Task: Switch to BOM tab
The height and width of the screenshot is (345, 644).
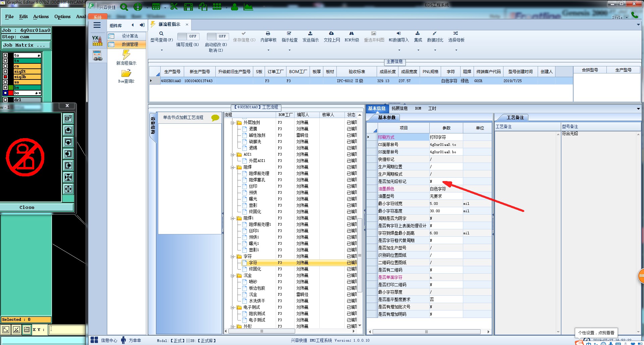Action: pos(418,108)
